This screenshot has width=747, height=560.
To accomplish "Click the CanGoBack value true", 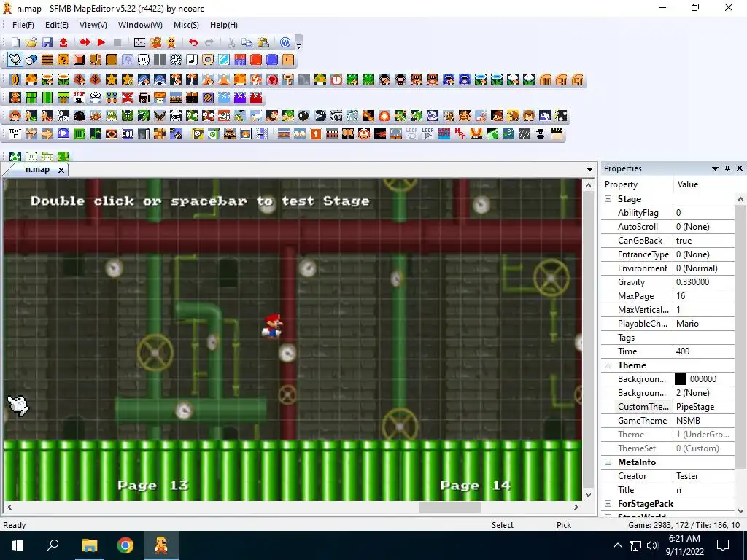I will point(704,241).
